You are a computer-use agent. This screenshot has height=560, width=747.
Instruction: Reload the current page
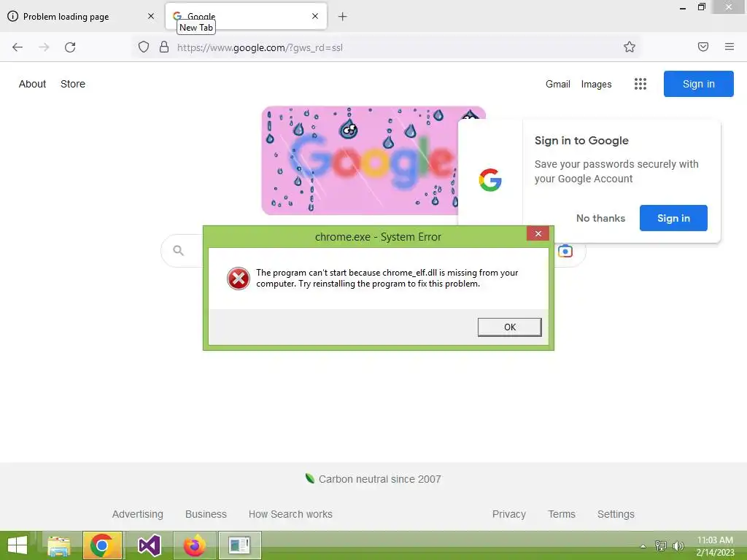coord(70,47)
